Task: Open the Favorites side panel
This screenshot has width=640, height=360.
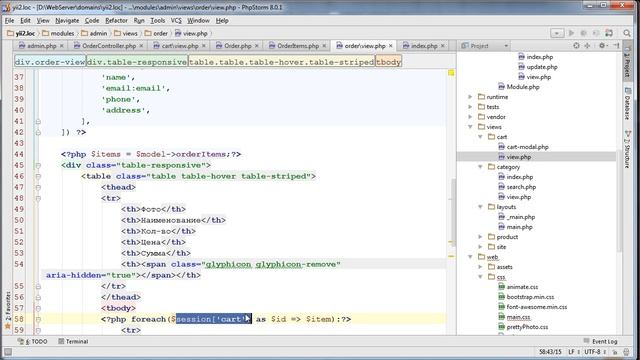Action: 7,310
